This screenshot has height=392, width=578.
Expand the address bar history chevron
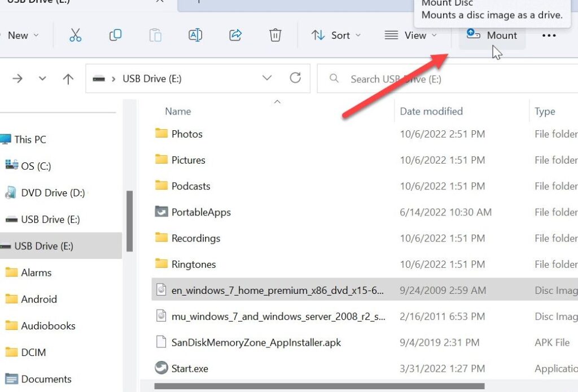[268, 78]
